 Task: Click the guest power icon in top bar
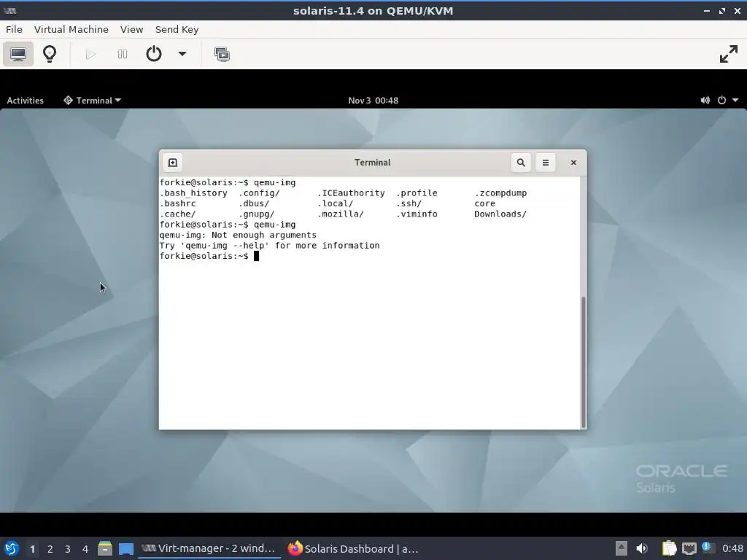click(x=721, y=101)
